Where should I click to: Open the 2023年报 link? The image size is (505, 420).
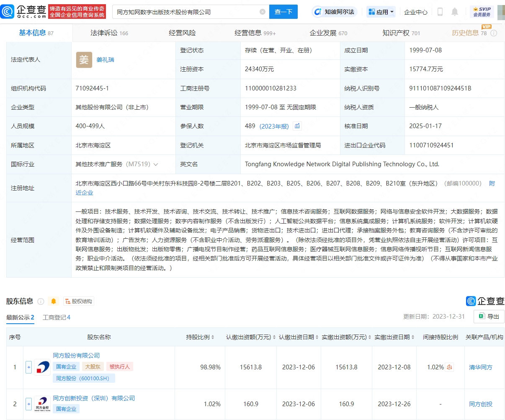(274, 126)
